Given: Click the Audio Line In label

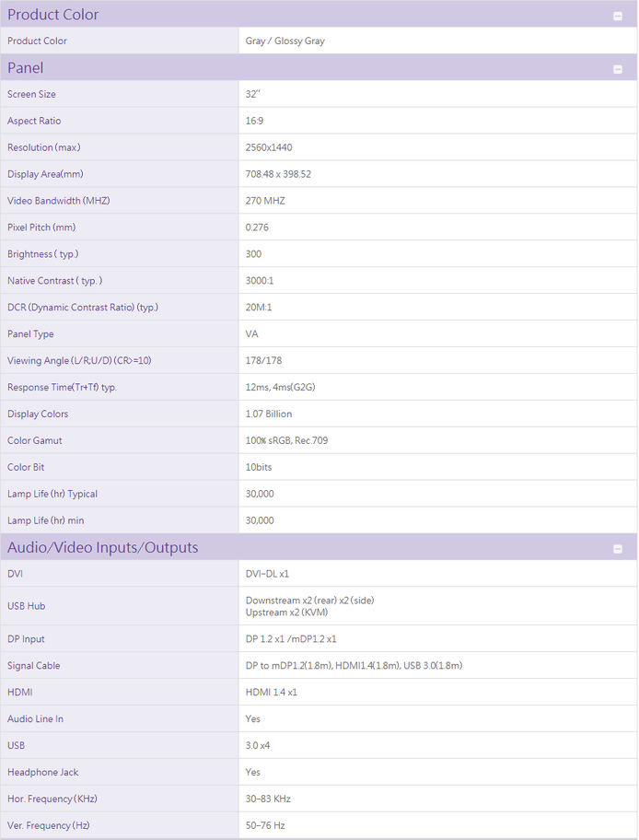Looking at the screenshot, I should click(35, 719).
